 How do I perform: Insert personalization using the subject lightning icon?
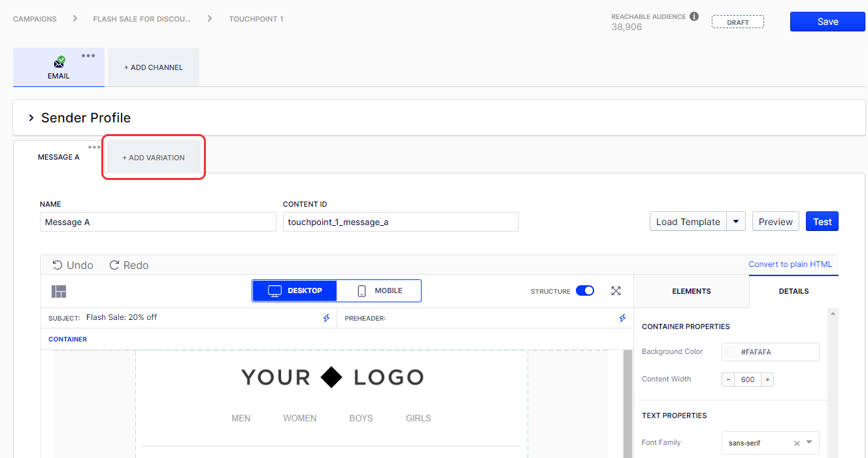[x=327, y=318]
